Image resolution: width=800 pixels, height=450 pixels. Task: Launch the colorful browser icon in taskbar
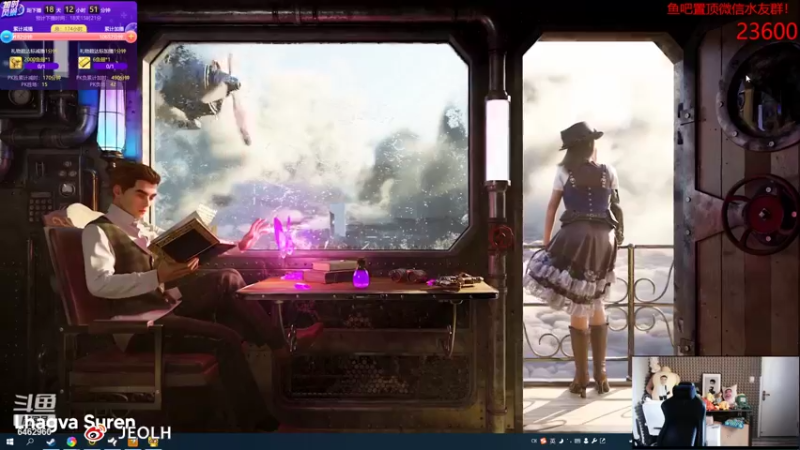click(71, 443)
